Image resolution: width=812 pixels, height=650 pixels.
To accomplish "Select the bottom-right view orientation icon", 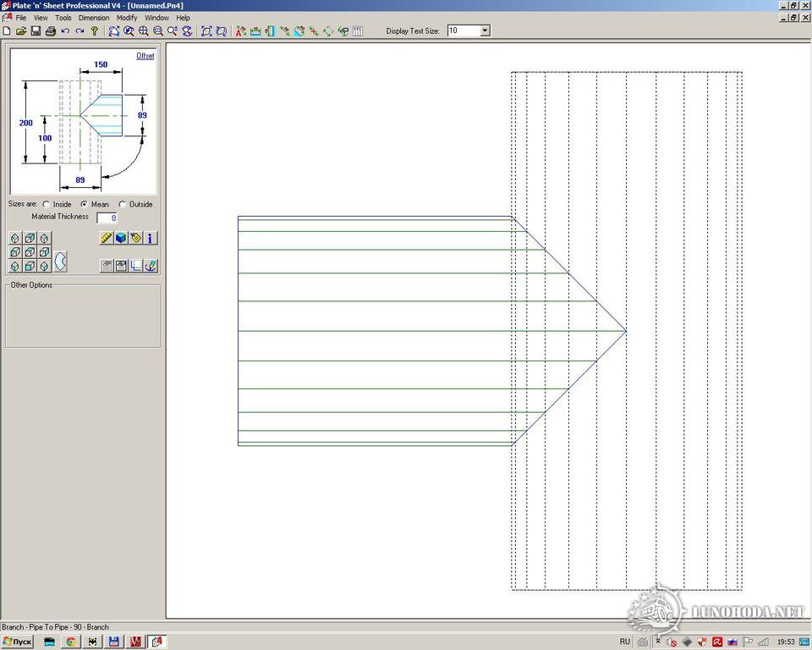I will click(x=45, y=266).
